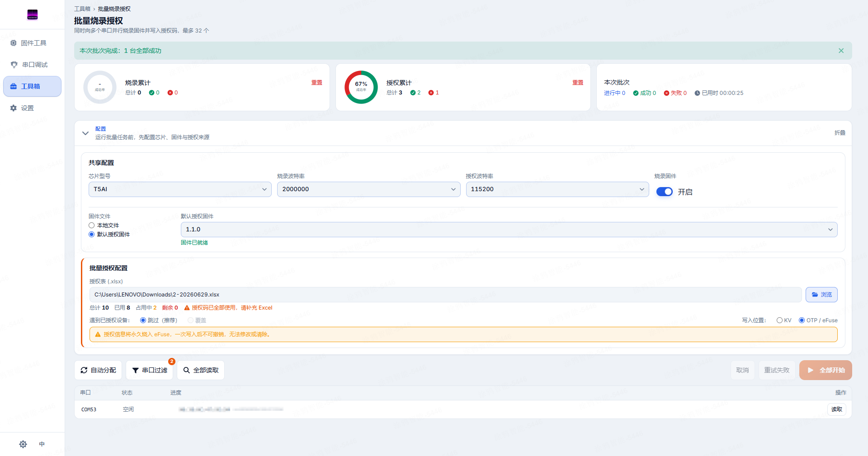The height and width of the screenshot is (456, 868).
Task: Click the gear icon at sidebar bottom
Action: (23, 444)
